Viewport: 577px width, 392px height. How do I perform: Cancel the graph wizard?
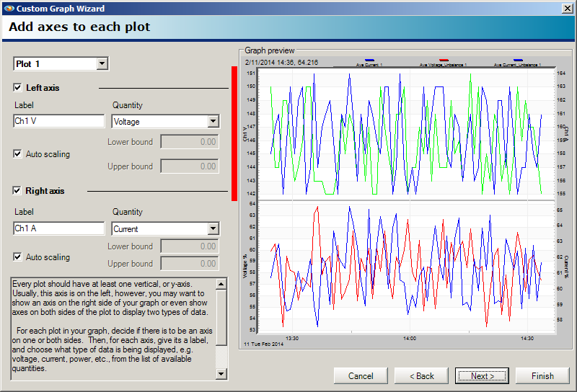coord(361,375)
